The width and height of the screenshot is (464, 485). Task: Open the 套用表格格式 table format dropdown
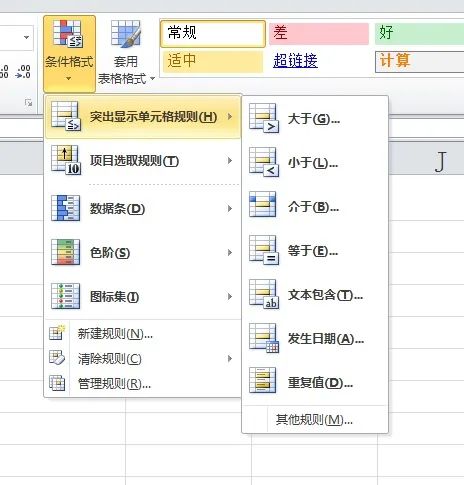click(x=126, y=54)
